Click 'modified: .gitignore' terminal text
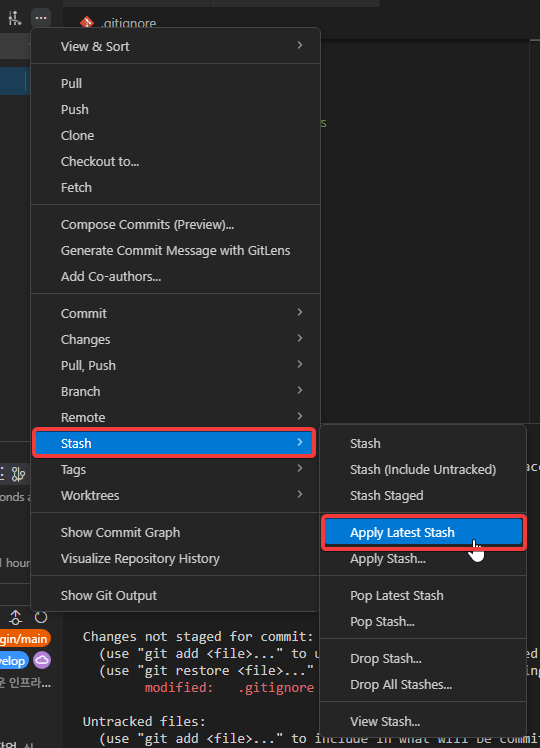Viewport: 540px width, 748px height. [x=229, y=687]
